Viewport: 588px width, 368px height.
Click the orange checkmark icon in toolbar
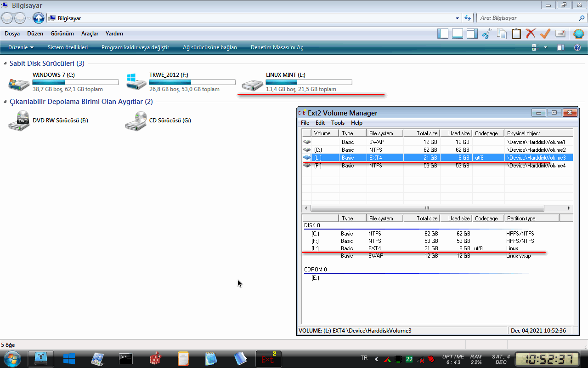(545, 34)
